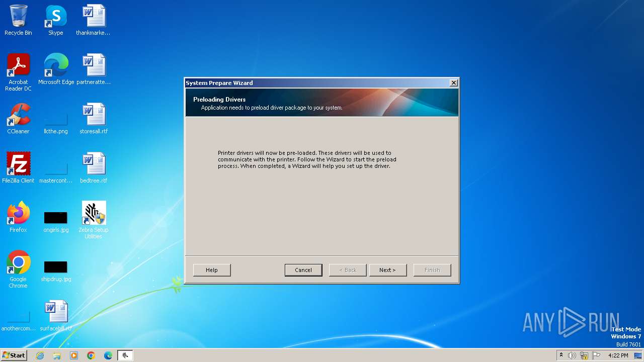Click the network tray icon
644x362 pixels.
tap(584, 355)
